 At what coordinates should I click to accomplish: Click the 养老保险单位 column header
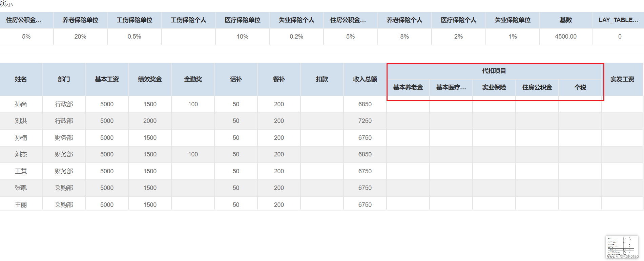click(x=80, y=20)
